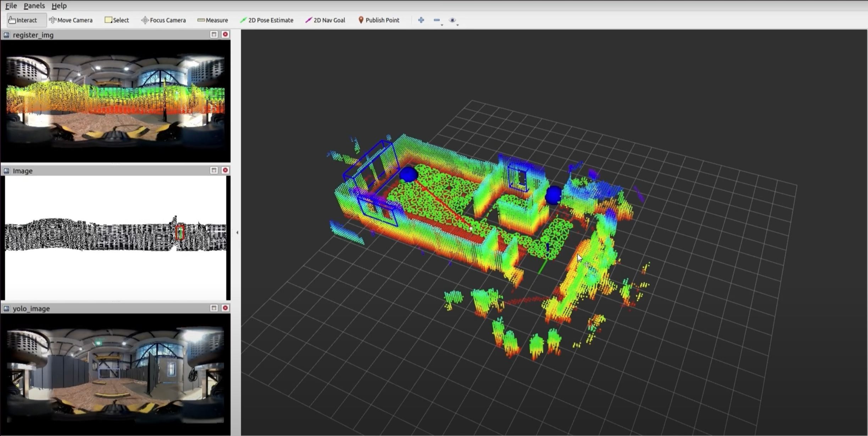Activate the 2D Pose Estimate tool
The image size is (868, 436).
[x=267, y=20]
